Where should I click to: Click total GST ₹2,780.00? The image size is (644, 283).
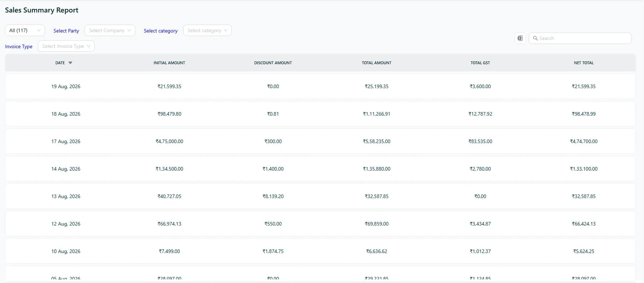[480, 169]
